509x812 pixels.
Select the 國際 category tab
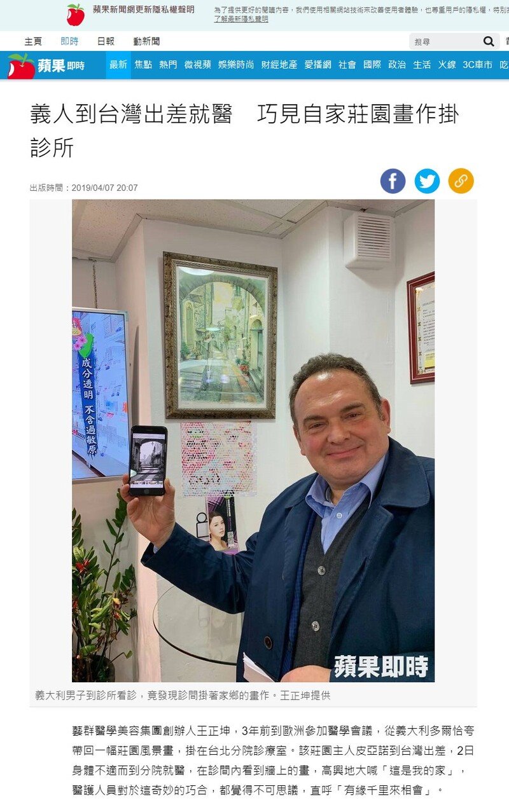(372, 65)
